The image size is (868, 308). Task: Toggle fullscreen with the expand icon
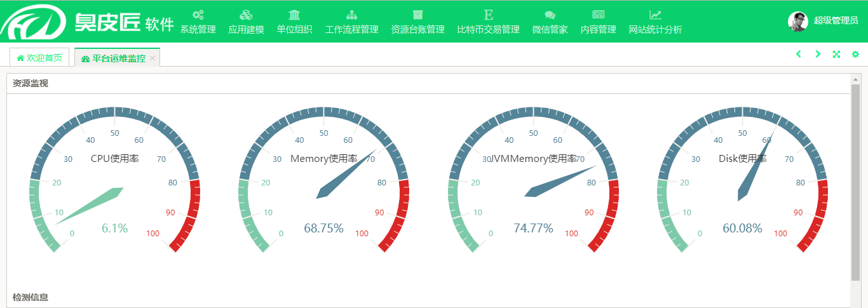(836, 54)
